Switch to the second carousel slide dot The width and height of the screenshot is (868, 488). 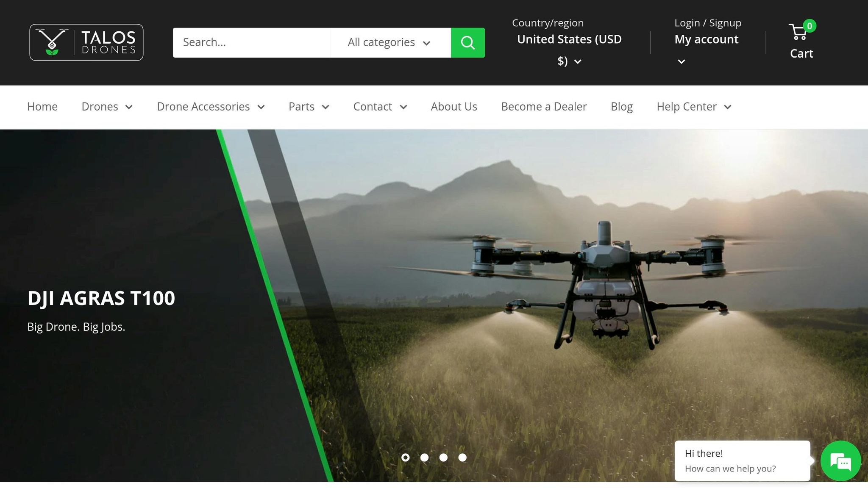tap(424, 457)
